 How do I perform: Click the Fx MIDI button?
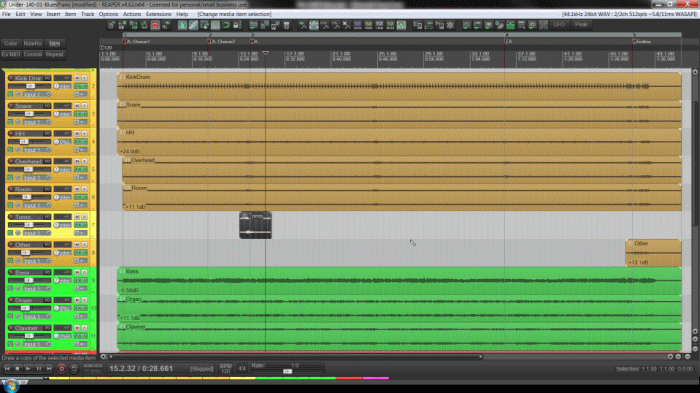point(11,54)
